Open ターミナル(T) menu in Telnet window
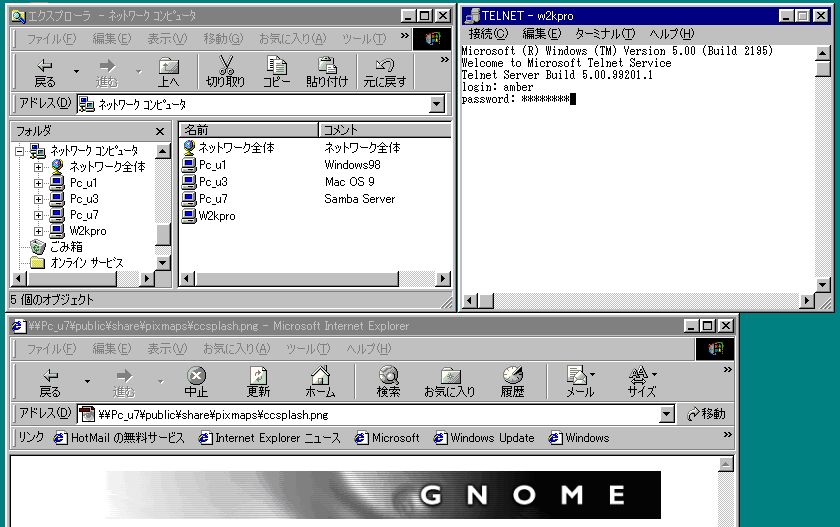Viewport: 840px width, 527px height. (605, 34)
